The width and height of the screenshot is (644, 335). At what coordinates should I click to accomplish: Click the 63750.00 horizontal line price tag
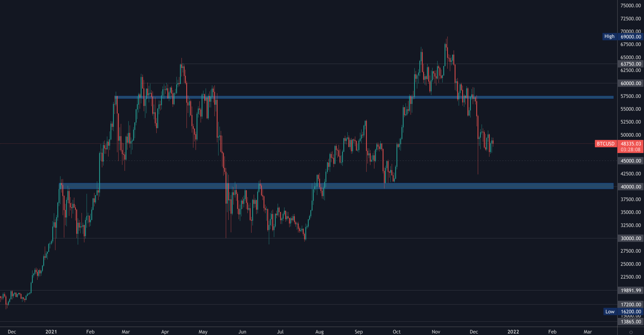(631, 64)
